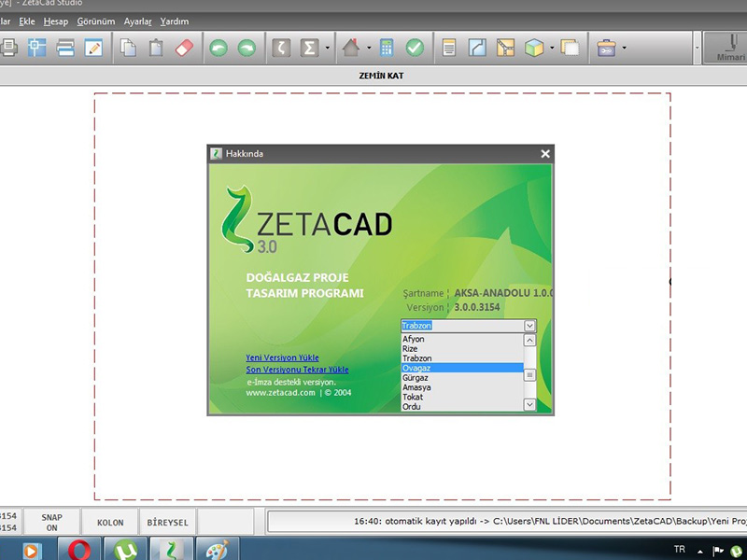The image size is (747, 560).
Task: Click the house icon in the toolbar
Action: click(x=351, y=48)
